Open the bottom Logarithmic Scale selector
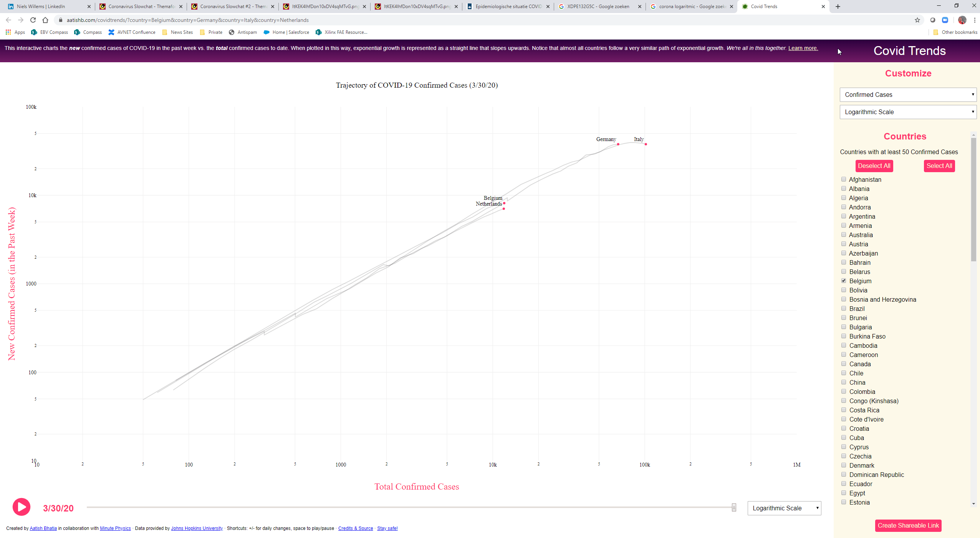Image resolution: width=980 pixels, height=538 pixels. point(784,508)
